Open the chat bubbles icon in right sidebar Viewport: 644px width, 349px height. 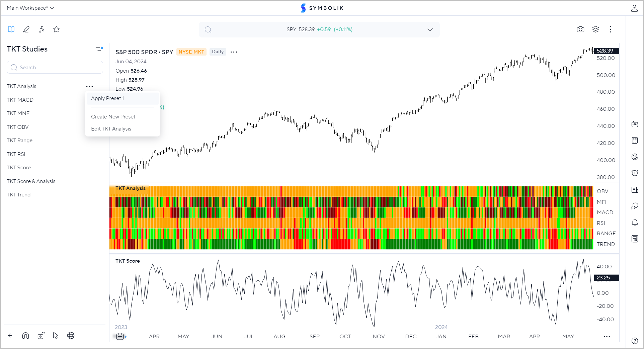(x=635, y=206)
